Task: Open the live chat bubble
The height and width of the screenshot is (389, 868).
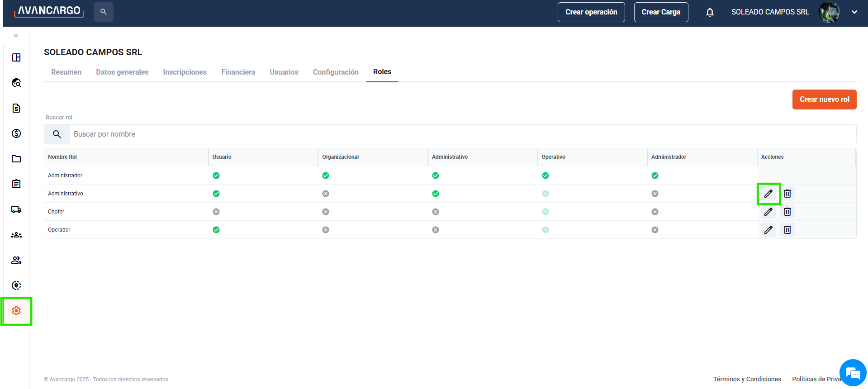Action: [853, 373]
